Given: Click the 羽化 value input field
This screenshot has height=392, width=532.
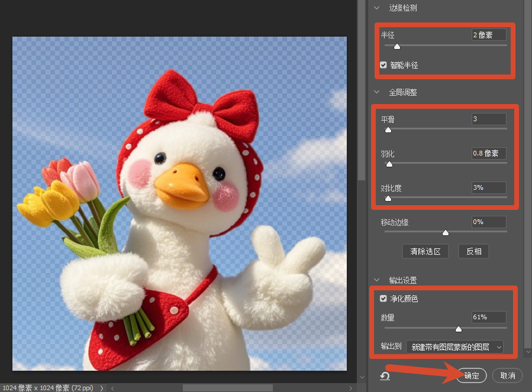Looking at the screenshot, I should point(489,153).
